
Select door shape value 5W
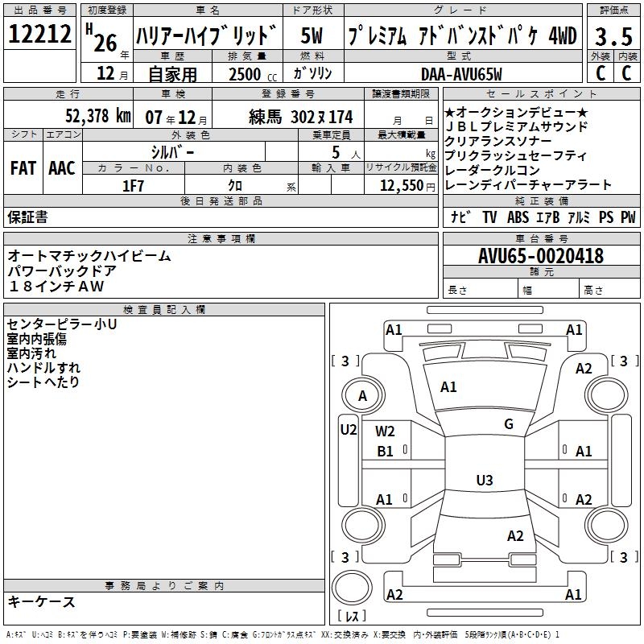click(x=312, y=35)
